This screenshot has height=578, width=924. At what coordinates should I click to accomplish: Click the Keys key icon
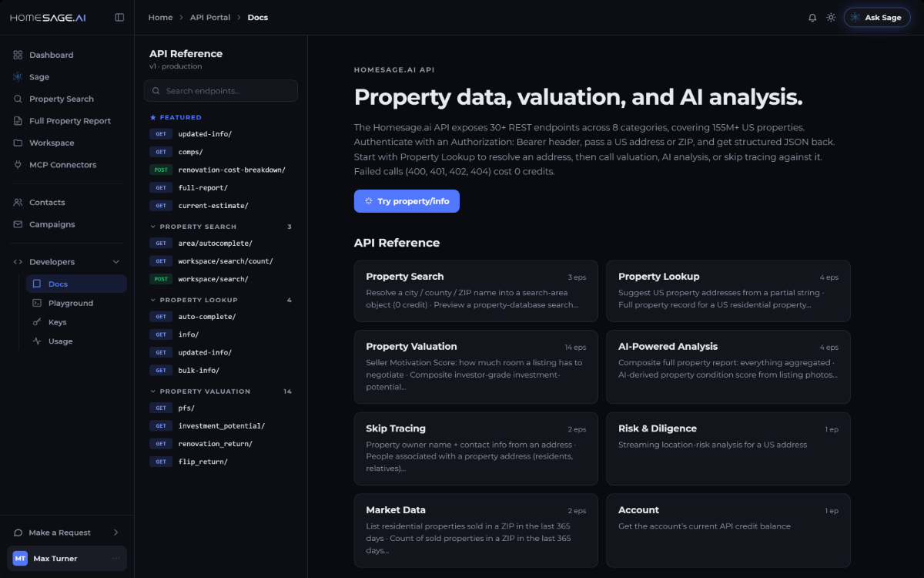tap(37, 322)
